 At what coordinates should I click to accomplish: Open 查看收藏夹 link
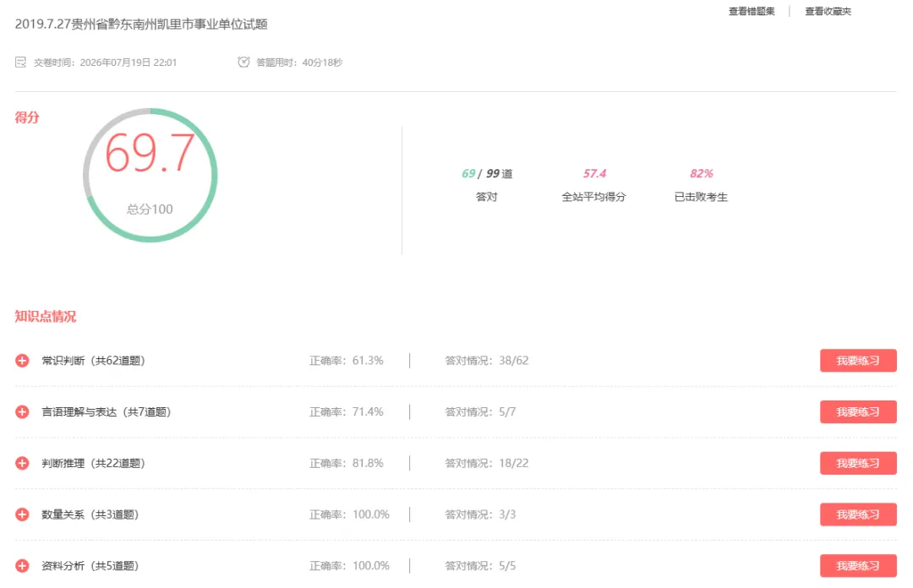[828, 11]
